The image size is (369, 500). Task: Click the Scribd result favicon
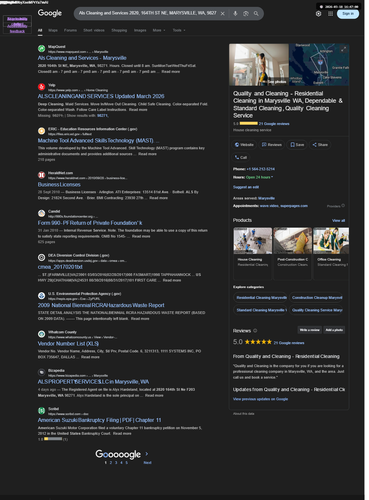pyautogui.click(x=41, y=411)
